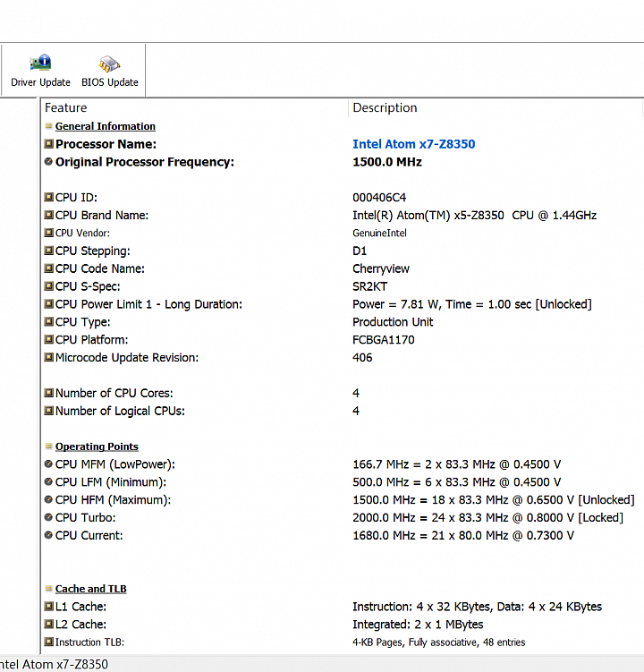
Task: Select the D1 stepping value
Action: coord(360,251)
